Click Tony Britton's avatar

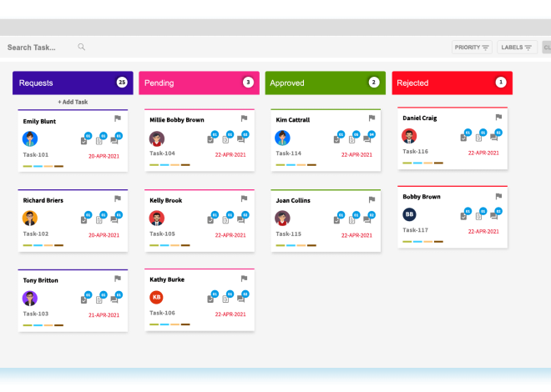coord(30,299)
